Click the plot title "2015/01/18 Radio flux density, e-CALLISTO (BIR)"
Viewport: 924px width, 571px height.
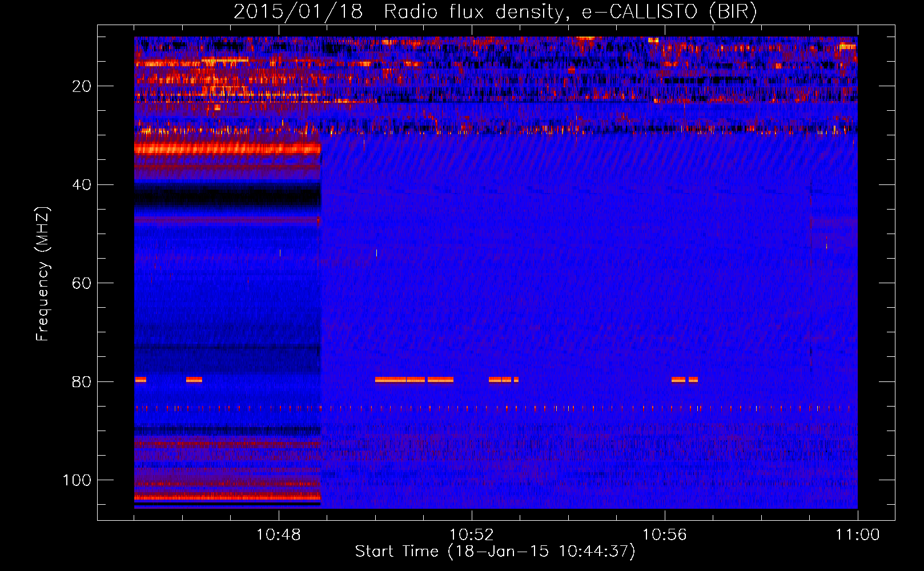pos(495,11)
